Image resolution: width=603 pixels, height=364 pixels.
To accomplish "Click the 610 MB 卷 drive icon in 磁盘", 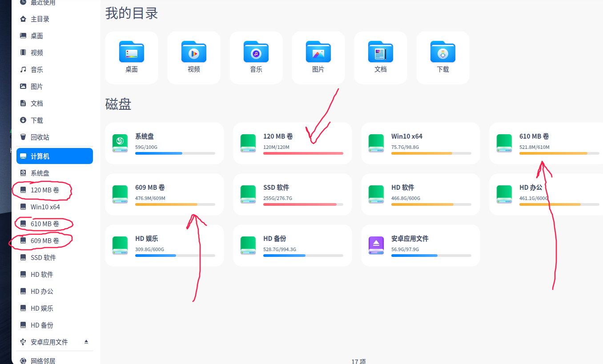I will click(x=504, y=143).
